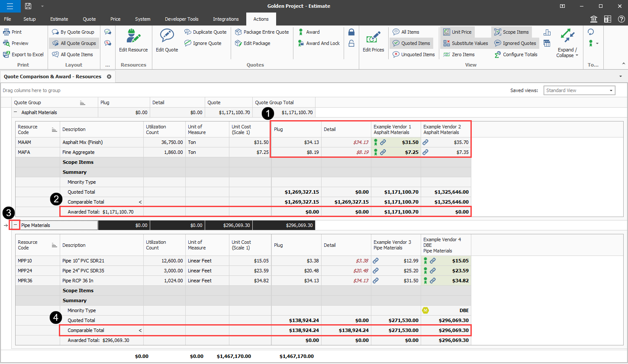Open the Integrations ribbon tab

pos(225,19)
